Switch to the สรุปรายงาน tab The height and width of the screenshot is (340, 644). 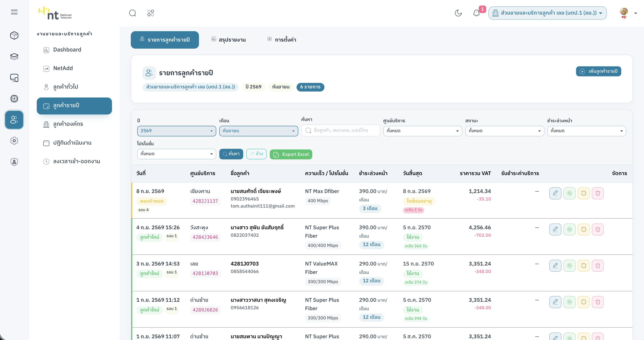[228, 40]
